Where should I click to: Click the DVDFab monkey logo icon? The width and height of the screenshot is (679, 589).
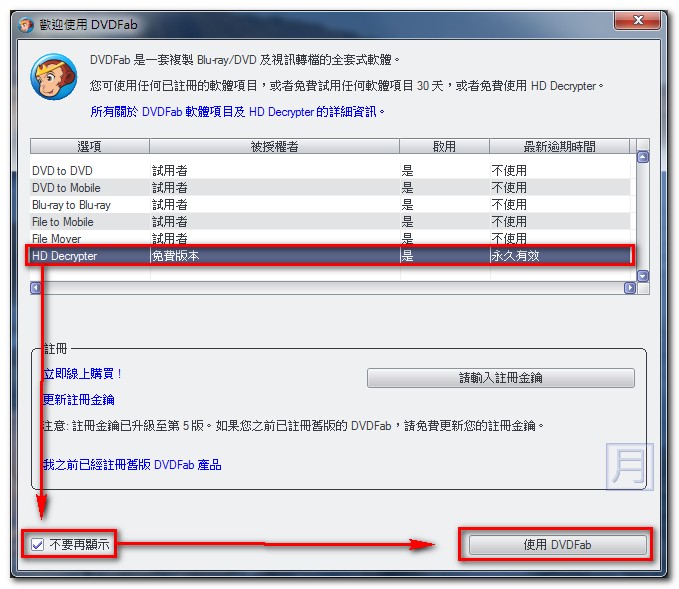(x=54, y=77)
